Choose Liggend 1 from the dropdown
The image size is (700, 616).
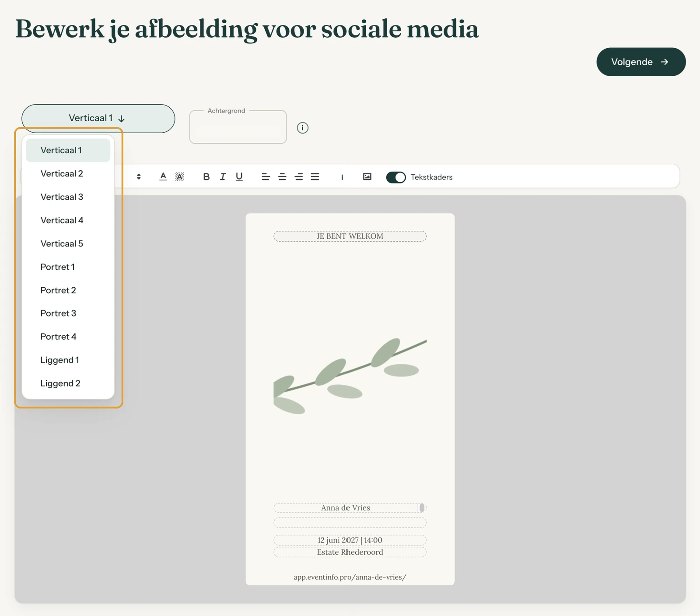pyautogui.click(x=68, y=360)
